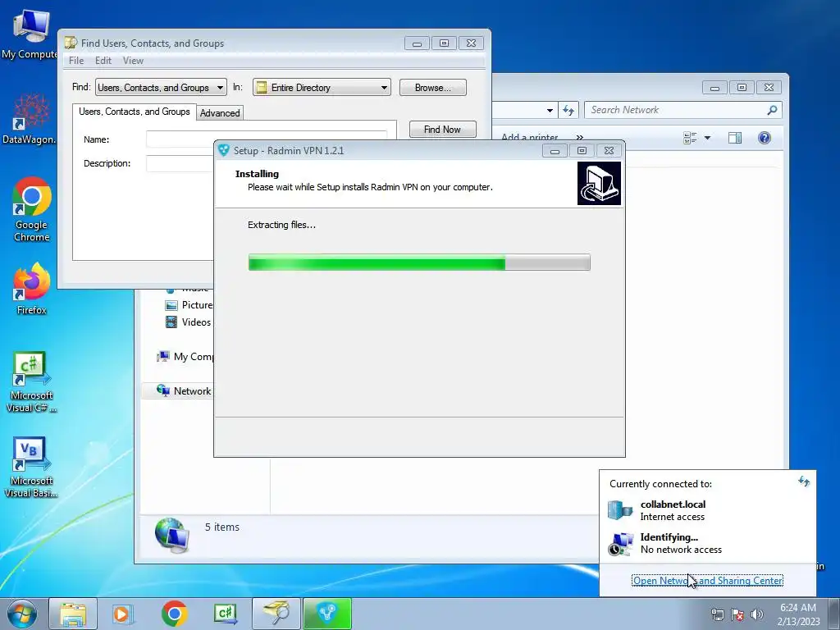Image resolution: width=840 pixels, height=630 pixels.
Task: Click the Find Now button
Action: click(x=442, y=129)
